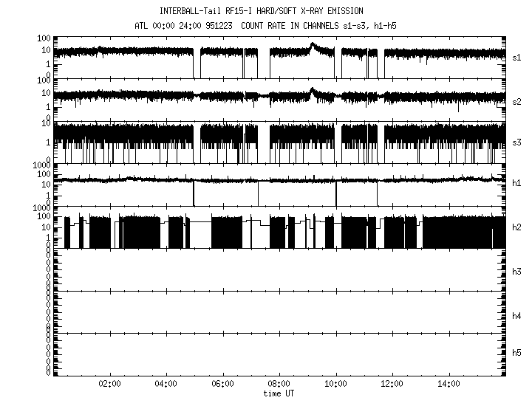Select the 06:00 time axis label

(x=222, y=385)
